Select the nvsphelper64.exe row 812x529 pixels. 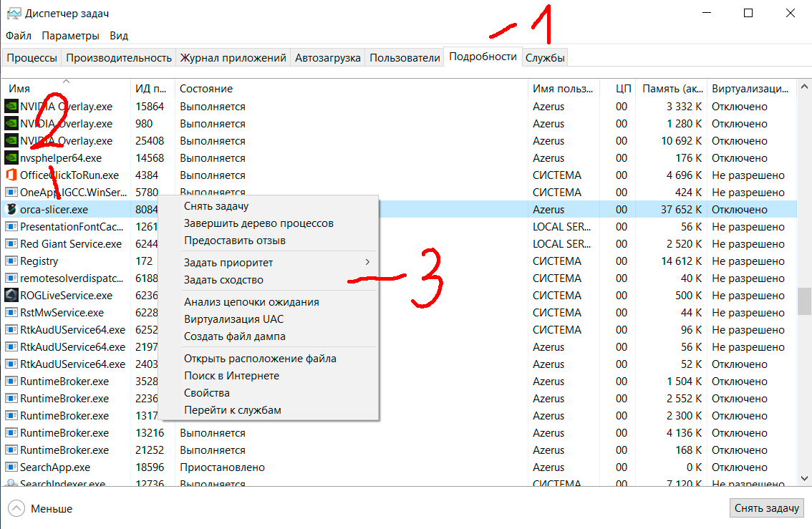pyautogui.click(x=400, y=158)
